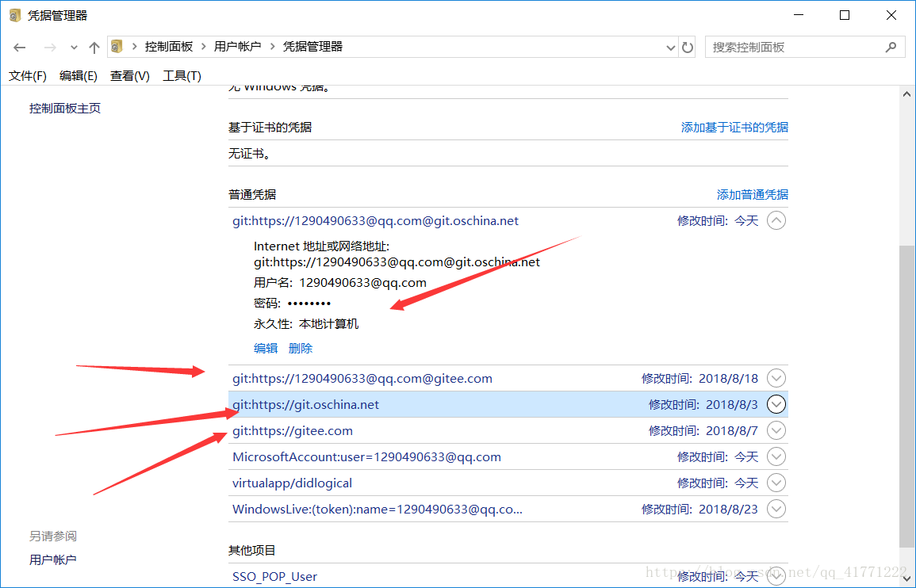The image size is (916, 588).
Task: Open the 查看(V) menu
Action: (x=130, y=76)
